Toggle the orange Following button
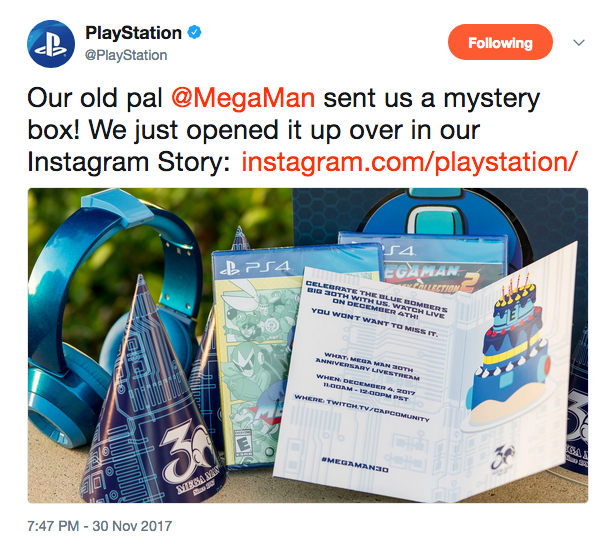Viewport: 616px width, 544px height. point(500,42)
